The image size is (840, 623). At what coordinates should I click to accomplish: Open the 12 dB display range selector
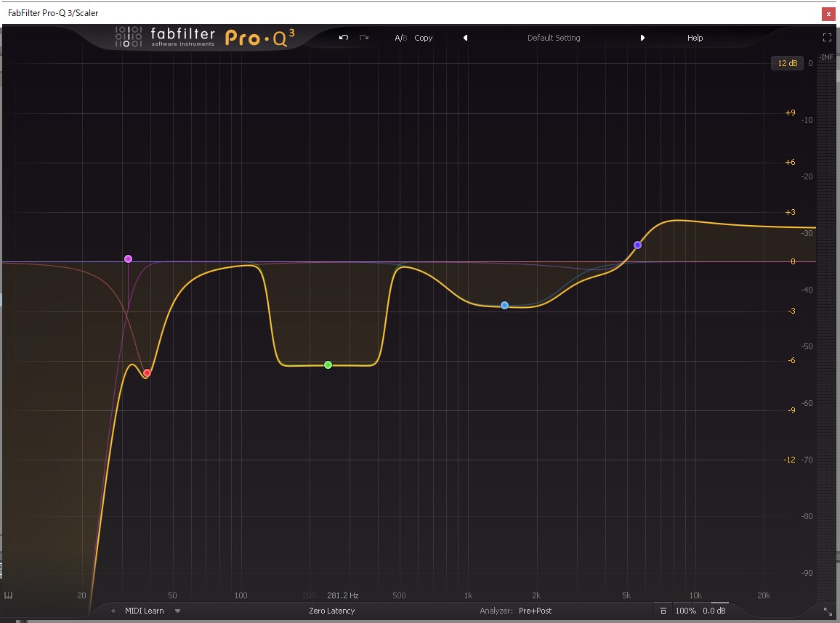point(788,63)
